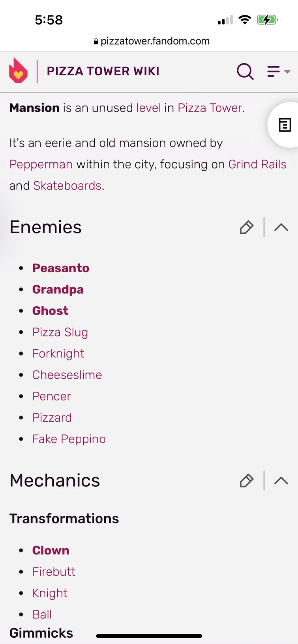This screenshot has height=644, width=298.
Task: Collapse the Enemies section
Action: click(x=281, y=227)
